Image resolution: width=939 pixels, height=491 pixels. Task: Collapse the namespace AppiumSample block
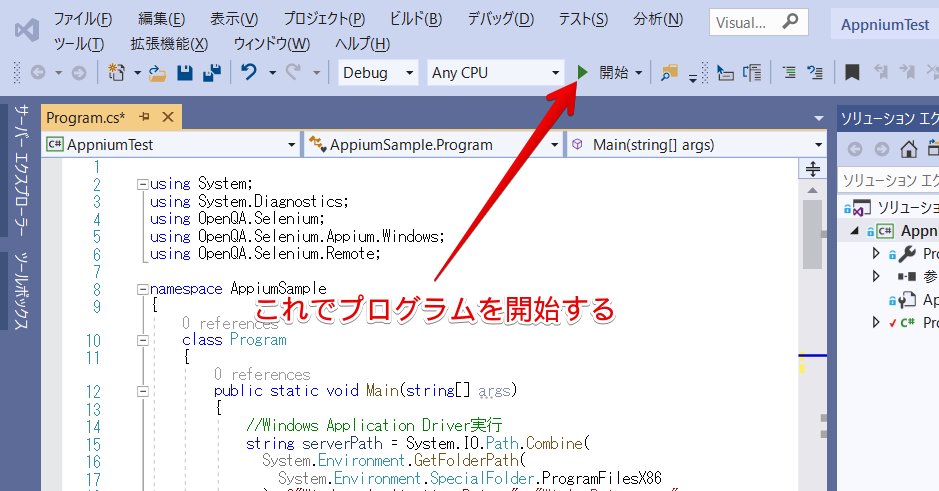143,289
